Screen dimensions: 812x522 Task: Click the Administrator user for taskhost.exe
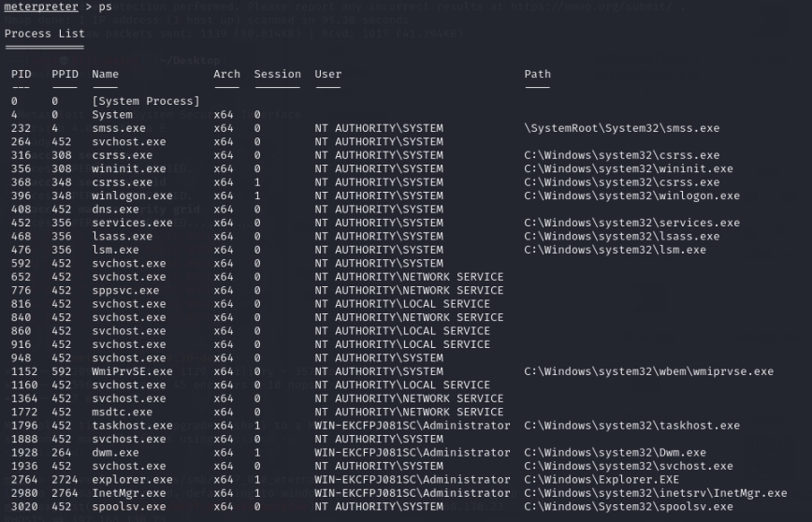tap(413, 426)
